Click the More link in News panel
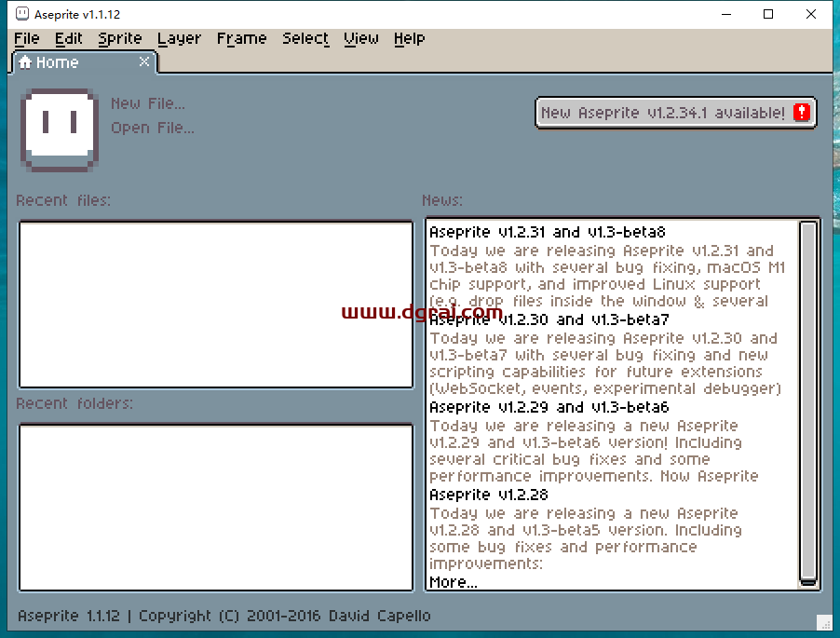Image resolution: width=840 pixels, height=638 pixels. coord(451,581)
